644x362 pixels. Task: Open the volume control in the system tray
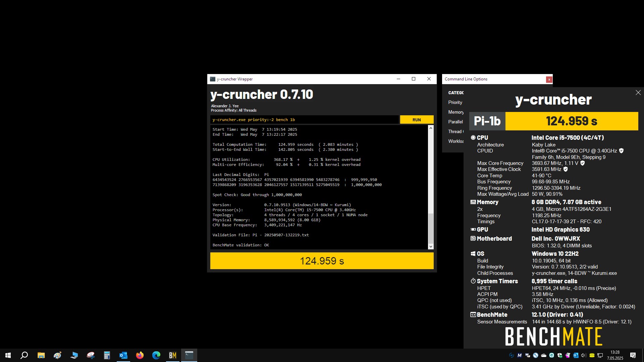(584, 355)
